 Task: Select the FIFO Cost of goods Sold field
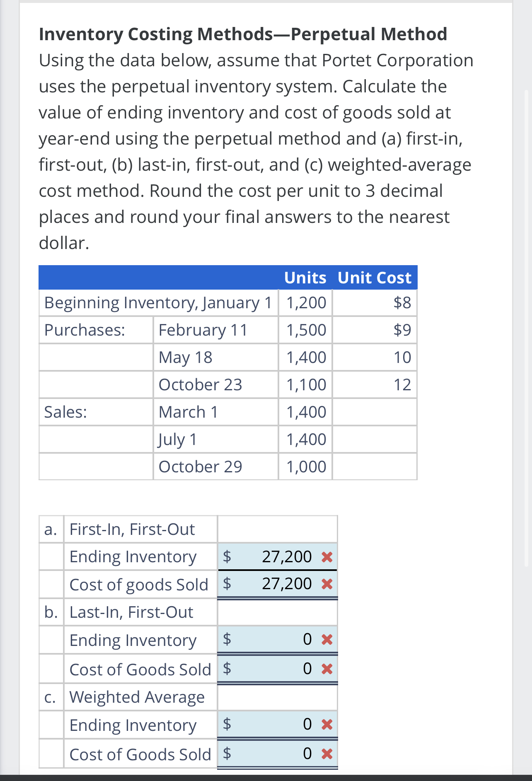(x=278, y=584)
